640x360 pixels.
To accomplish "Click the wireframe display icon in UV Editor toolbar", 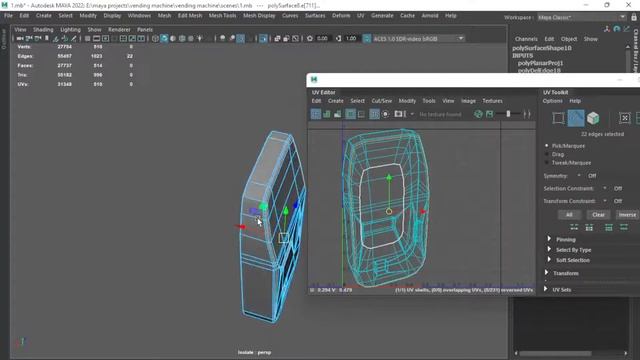I will (x=316, y=114).
